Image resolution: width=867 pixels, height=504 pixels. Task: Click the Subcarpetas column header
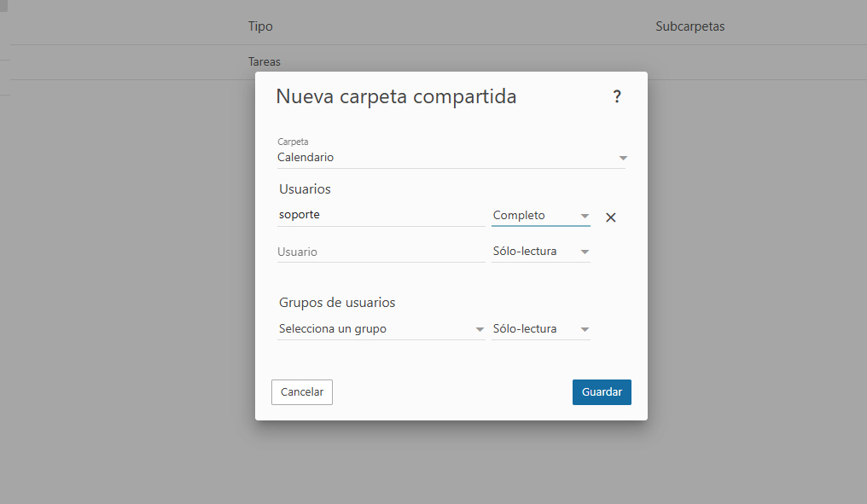690,26
